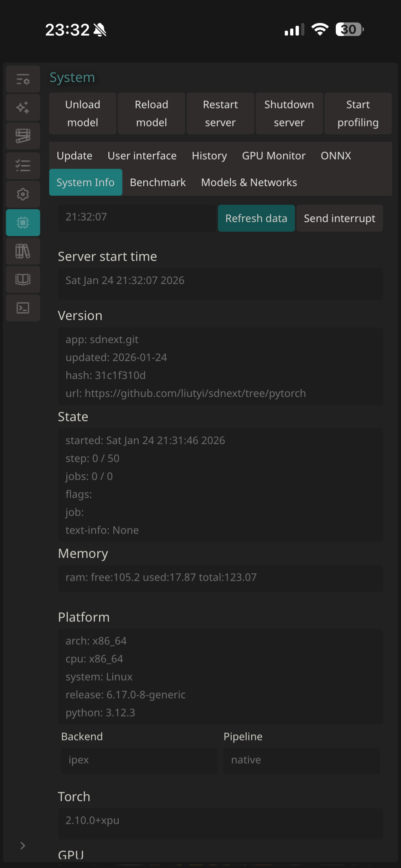This screenshot has width=401, height=868.
Task: Switch to the Models & Networks tab
Action: click(x=249, y=182)
